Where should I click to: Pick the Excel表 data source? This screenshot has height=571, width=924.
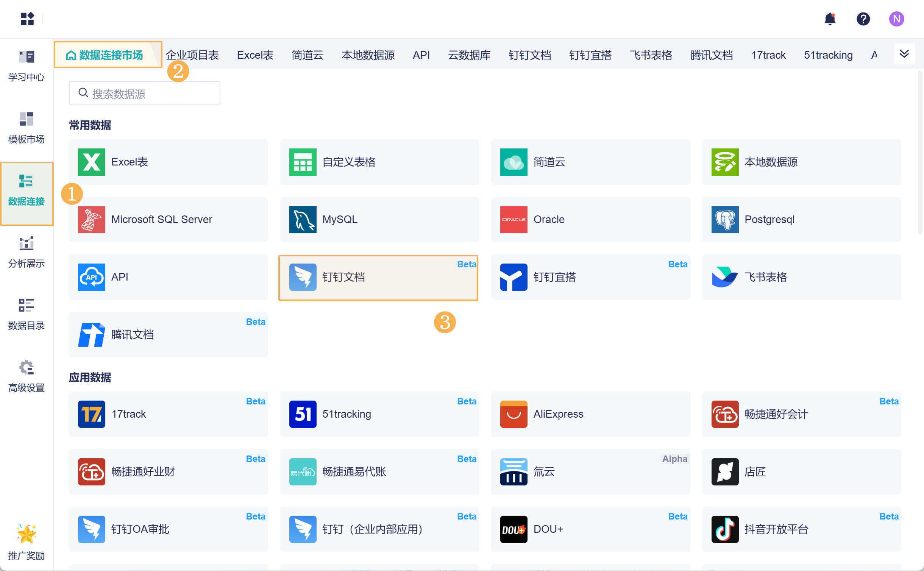click(168, 162)
